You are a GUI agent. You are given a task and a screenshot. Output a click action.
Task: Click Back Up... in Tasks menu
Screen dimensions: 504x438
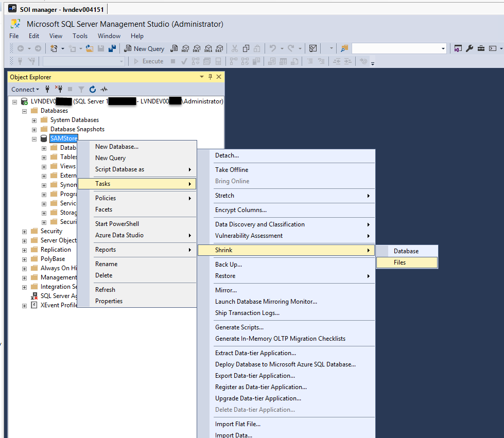coord(229,265)
